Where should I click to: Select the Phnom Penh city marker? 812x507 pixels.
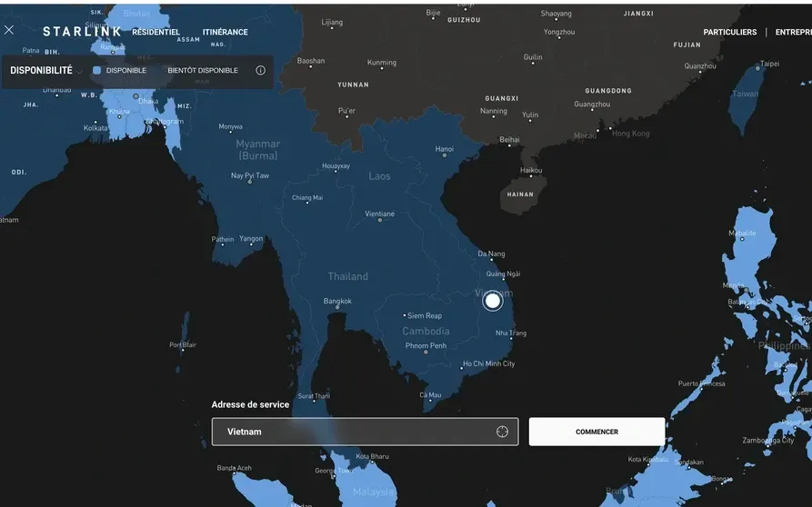coord(426,353)
